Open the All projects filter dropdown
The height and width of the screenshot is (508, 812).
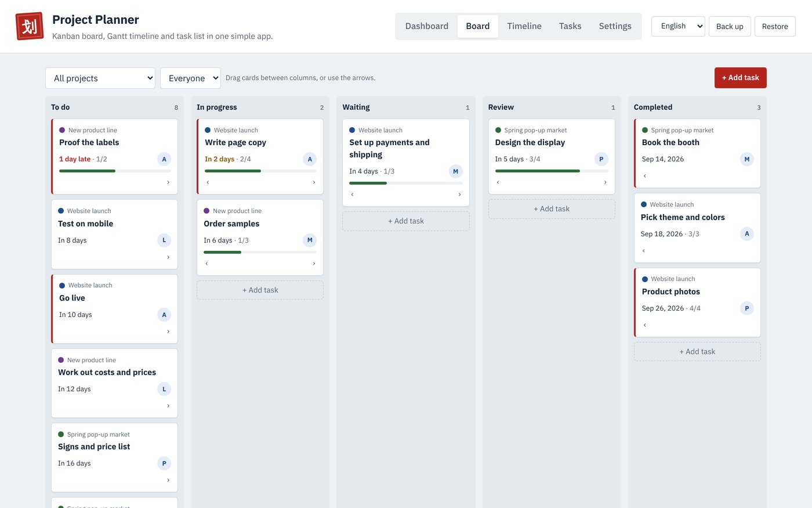point(100,78)
